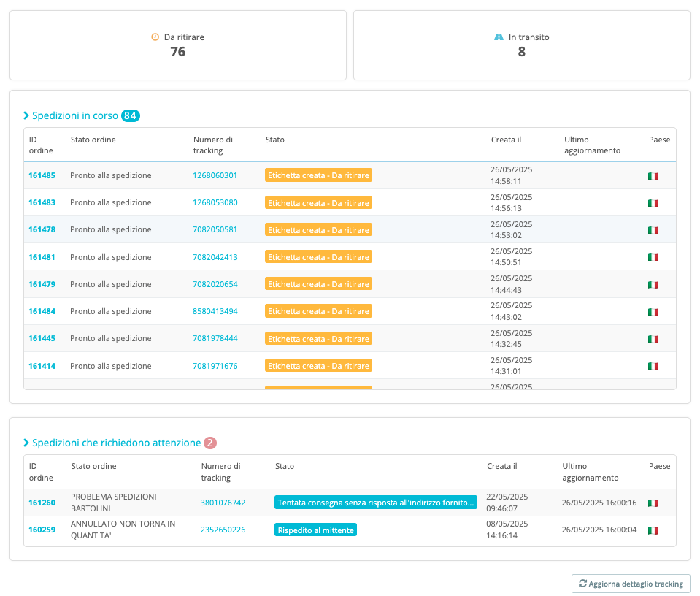Open order 161414
The height and width of the screenshot is (596, 700).
(42, 366)
